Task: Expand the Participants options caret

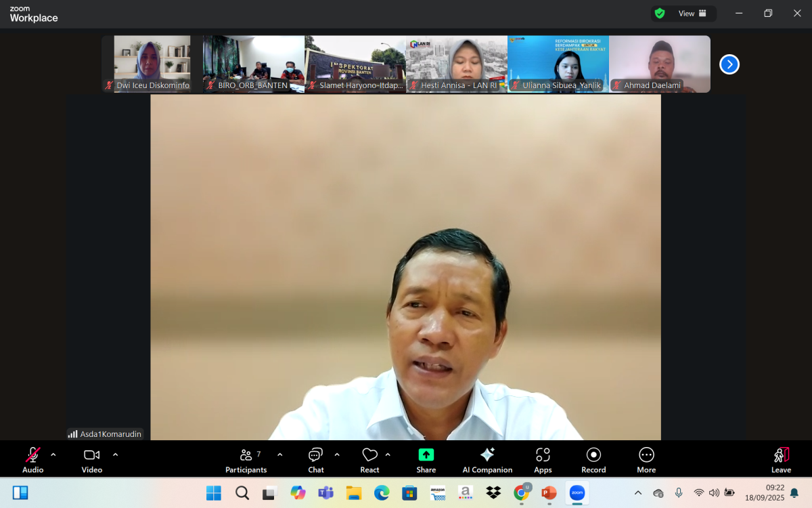Action: (279, 455)
